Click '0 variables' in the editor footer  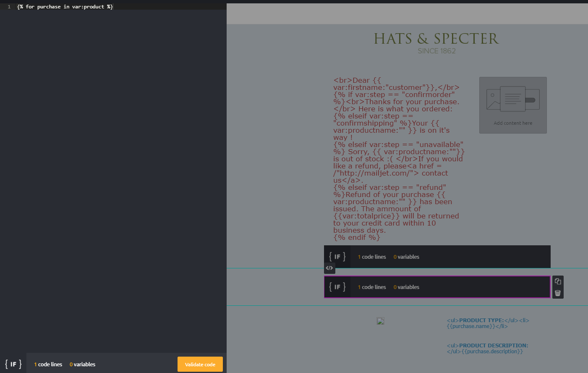click(x=82, y=364)
